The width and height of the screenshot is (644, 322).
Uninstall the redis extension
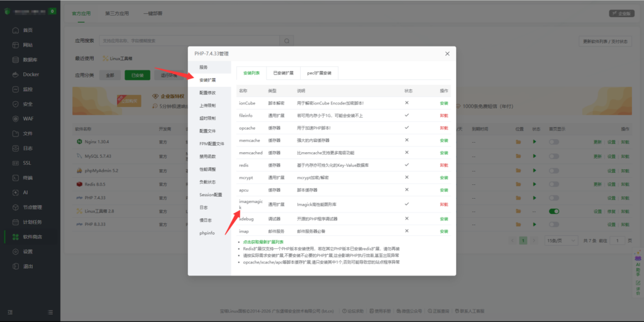point(444,165)
